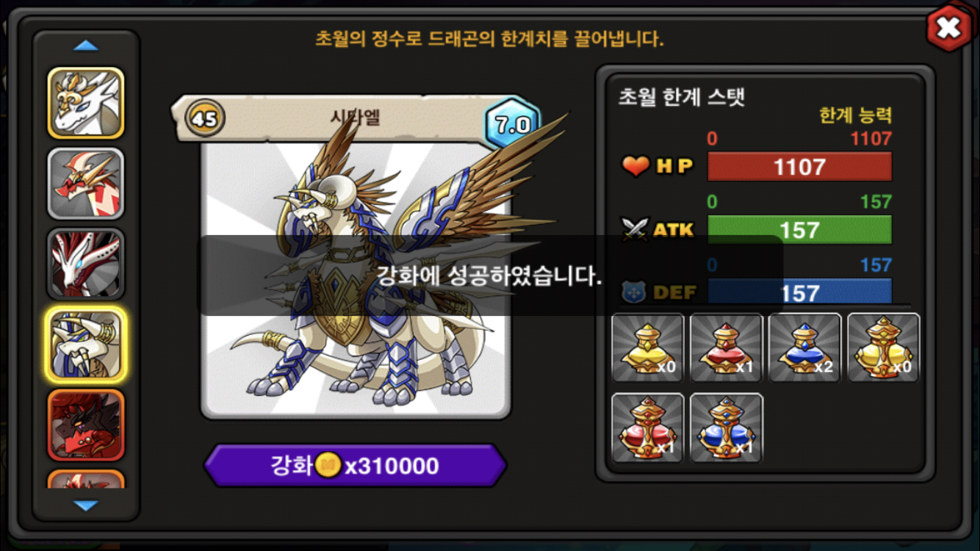Choose the large blue ornate potion x1
Viewport: 980px width, 551px height.
[x=727, y=428]
